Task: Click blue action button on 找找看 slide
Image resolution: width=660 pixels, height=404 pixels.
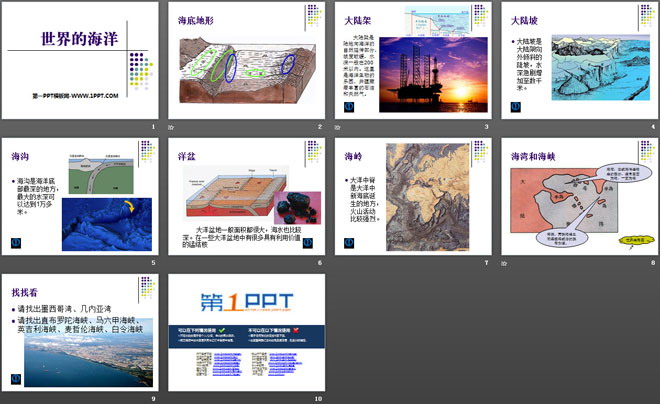Action: click(x=16, y=379)
